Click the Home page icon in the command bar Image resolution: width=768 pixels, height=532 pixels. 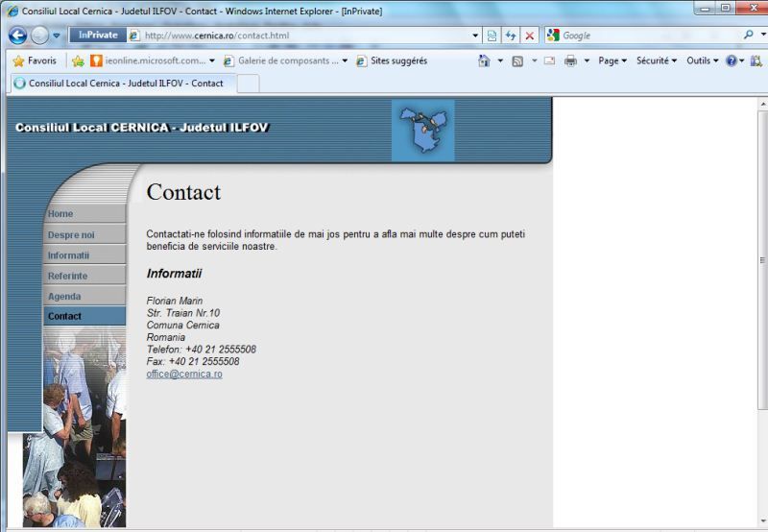[x=485, y=60]
